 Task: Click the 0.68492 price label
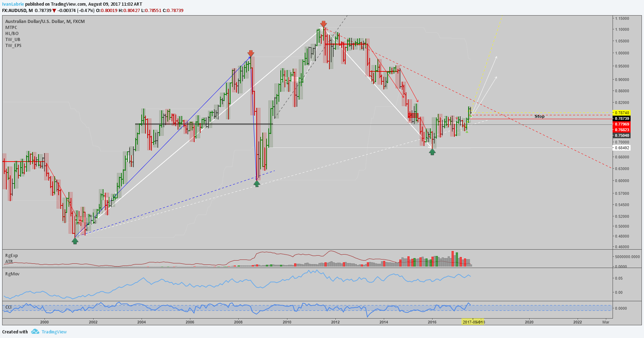[x=622, y=148]
